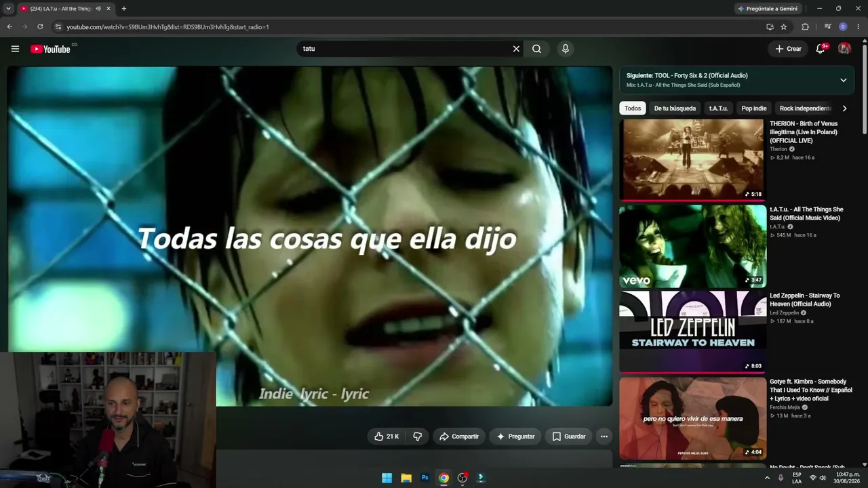
Task: Open the Windows Start menu
Action: click(x=387, y=478)
